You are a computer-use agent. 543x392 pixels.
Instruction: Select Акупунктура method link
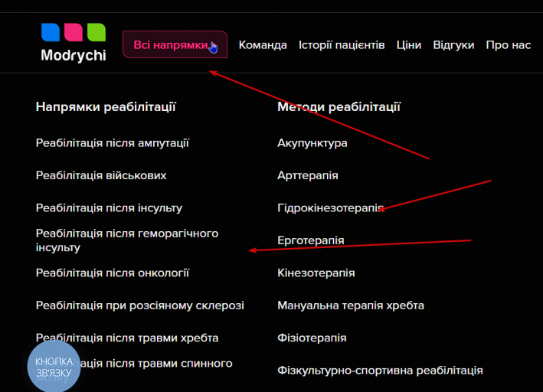(x=312, y=143)
